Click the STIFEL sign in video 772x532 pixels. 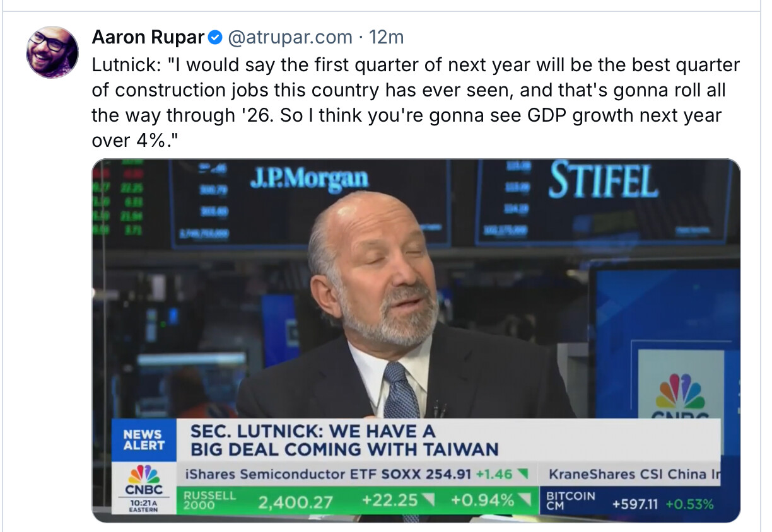pos(603,180)
